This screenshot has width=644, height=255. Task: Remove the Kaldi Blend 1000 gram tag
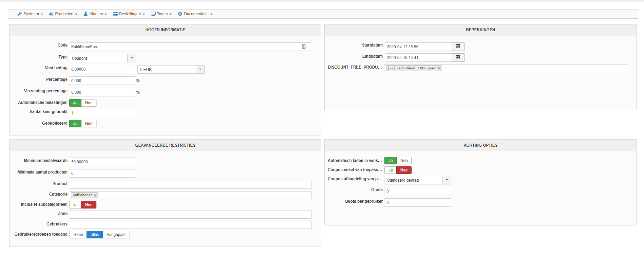pyautogui.click(x=439, y=68)
